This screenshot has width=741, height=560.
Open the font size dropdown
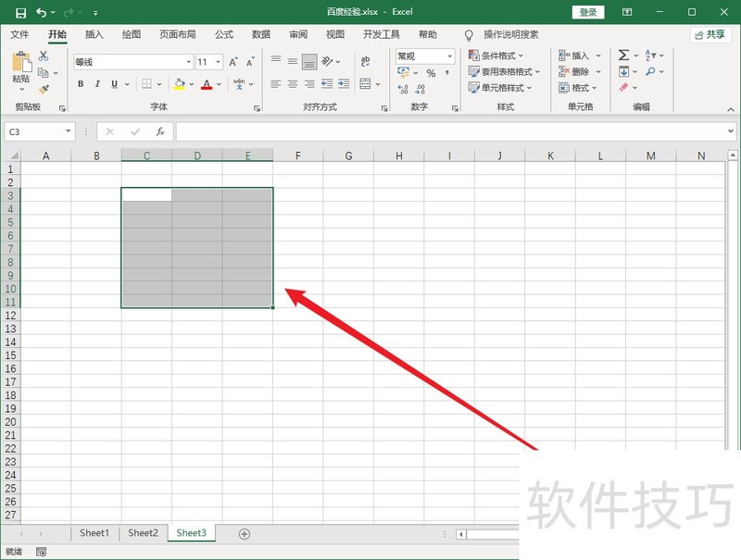tap(219, 62)
